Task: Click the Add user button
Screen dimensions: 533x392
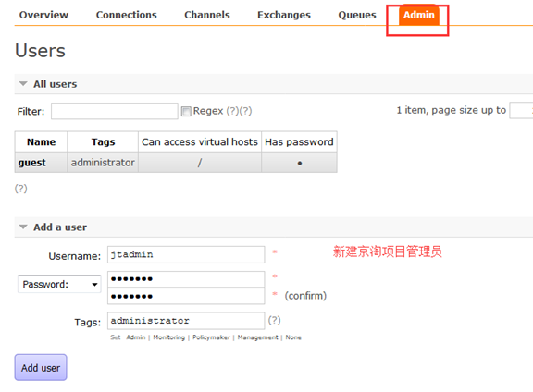Action: (41, 368)
